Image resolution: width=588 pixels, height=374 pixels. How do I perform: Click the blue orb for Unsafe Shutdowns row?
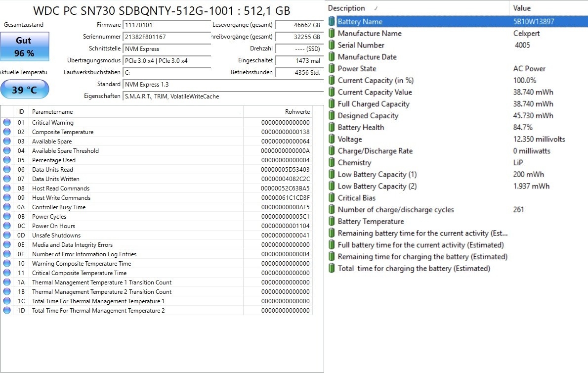click(x=7, y=234)
